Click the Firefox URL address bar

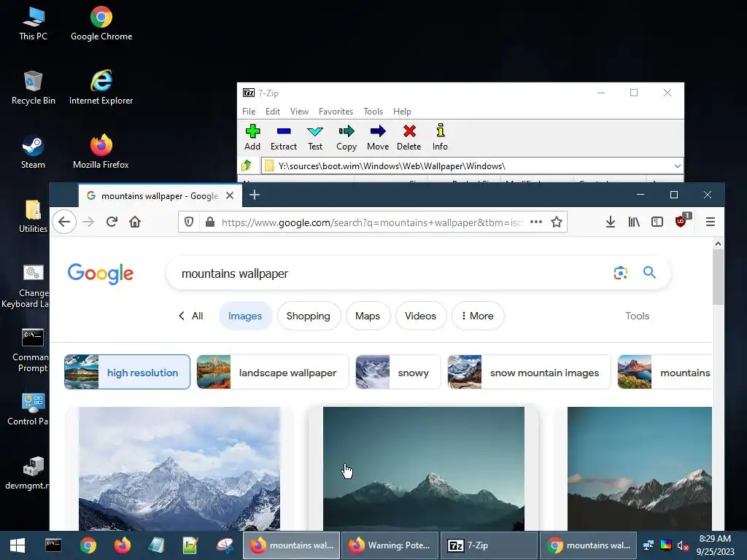point(371,222)
